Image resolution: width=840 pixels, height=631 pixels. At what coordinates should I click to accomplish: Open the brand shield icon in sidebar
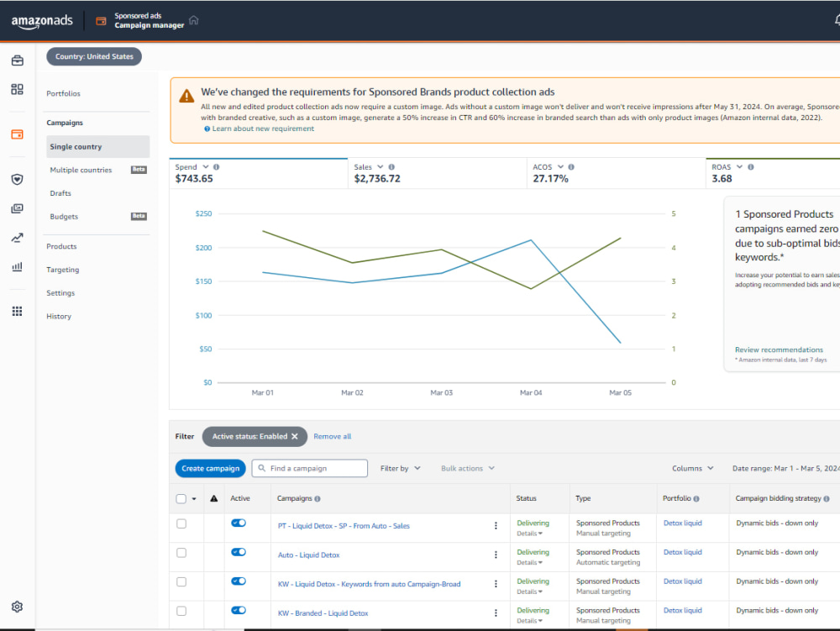17,179
